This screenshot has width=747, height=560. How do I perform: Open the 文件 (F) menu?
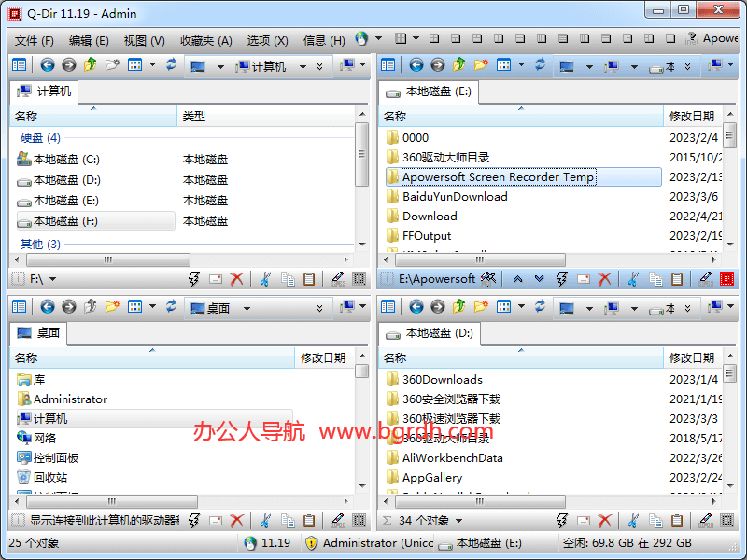click(x=34, y=40)
